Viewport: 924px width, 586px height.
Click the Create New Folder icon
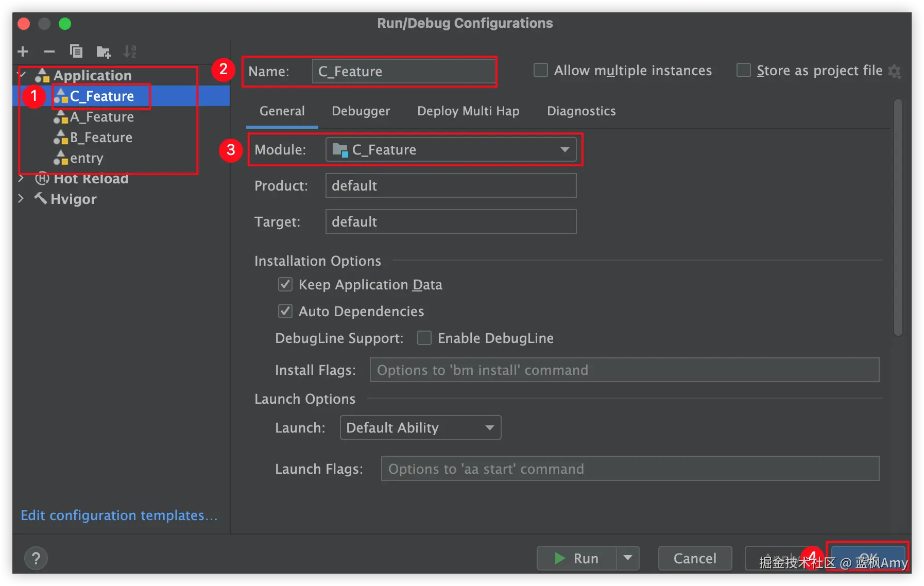coord(104,51)
